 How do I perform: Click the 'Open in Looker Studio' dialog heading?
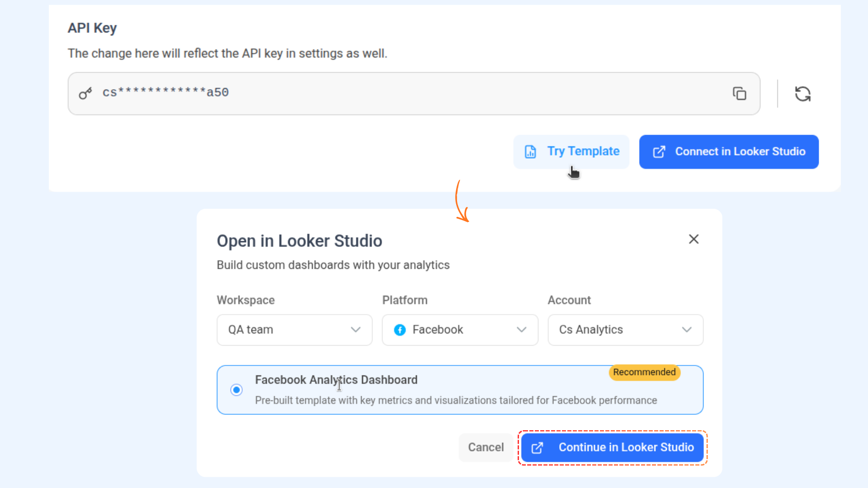[299, 241]
